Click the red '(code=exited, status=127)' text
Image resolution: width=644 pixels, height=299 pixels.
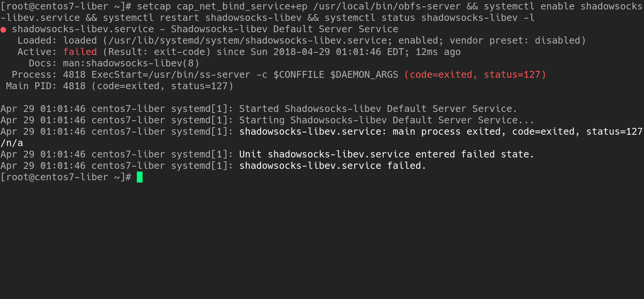coord(475,75)
